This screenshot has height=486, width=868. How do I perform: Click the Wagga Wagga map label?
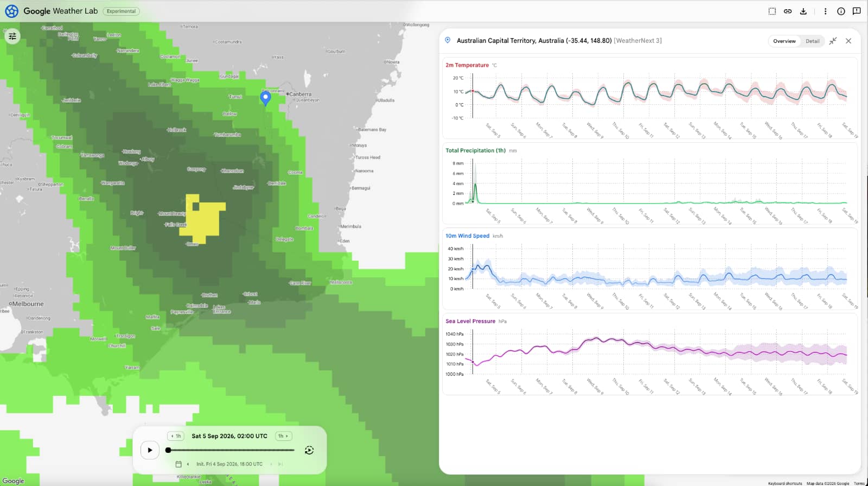185,80
